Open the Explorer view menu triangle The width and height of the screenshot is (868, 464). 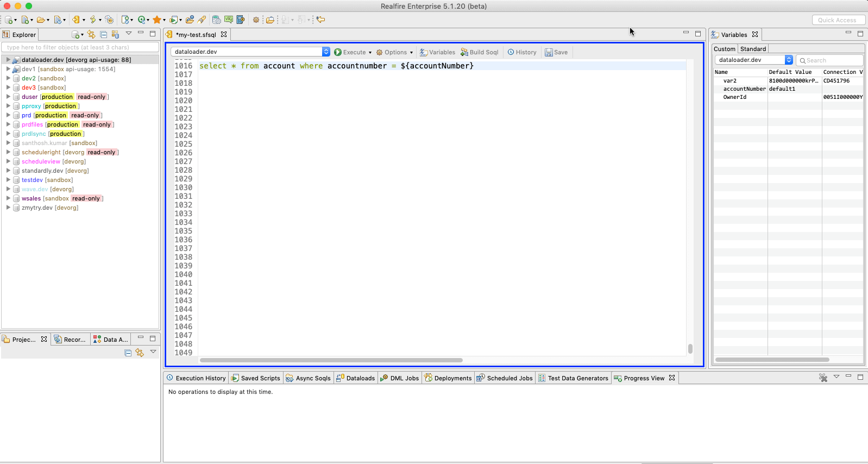pyautogui.click(x=129, y=34)
